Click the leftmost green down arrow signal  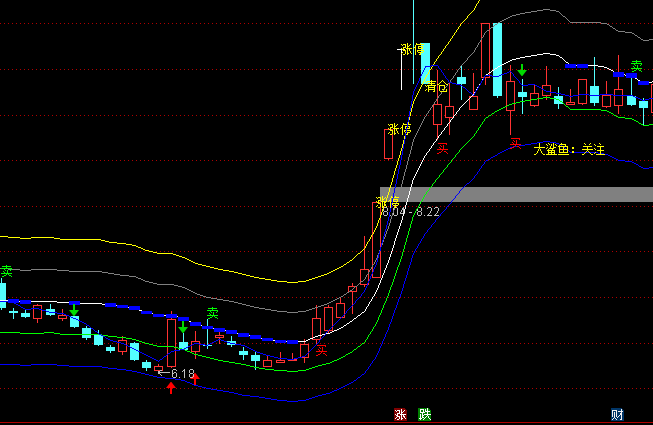[74, 311]
